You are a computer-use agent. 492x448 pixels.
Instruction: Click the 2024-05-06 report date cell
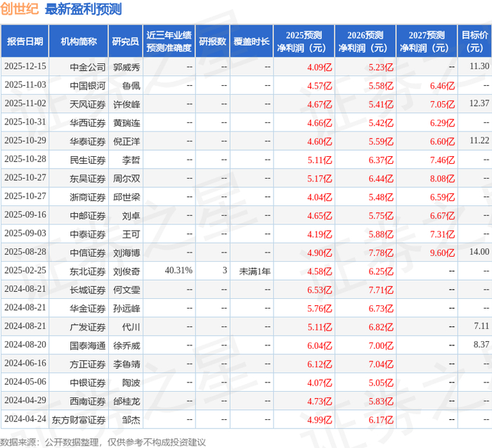[25, 382]
